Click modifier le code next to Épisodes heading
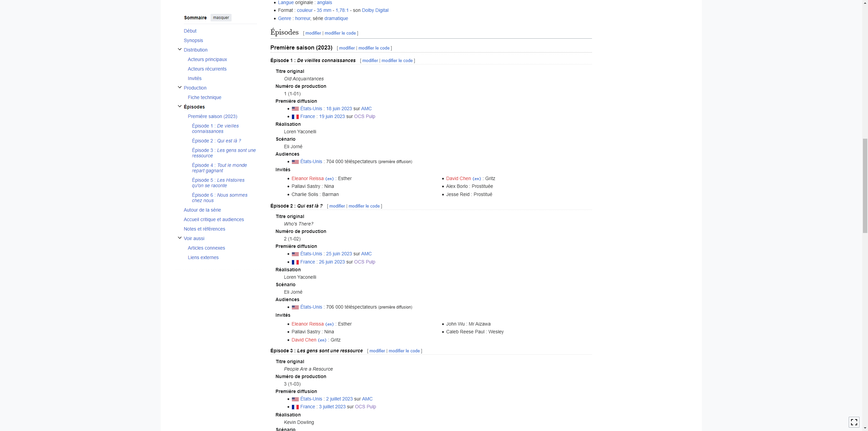The height and width of the screenshot is (431, 868). pos(340,33)
